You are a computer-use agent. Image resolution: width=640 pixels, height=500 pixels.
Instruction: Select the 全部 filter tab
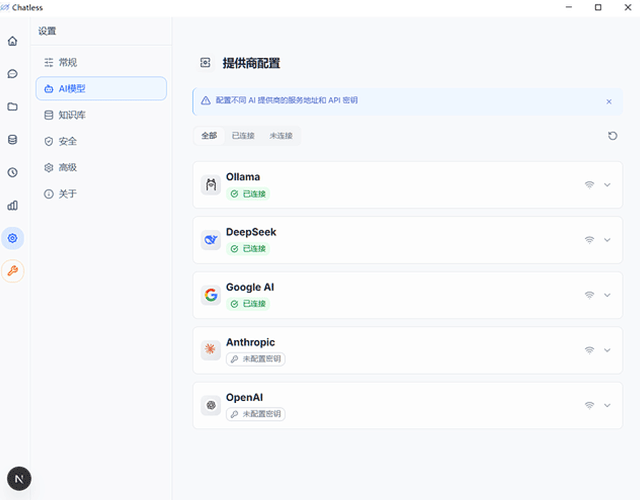coord(209,136)
